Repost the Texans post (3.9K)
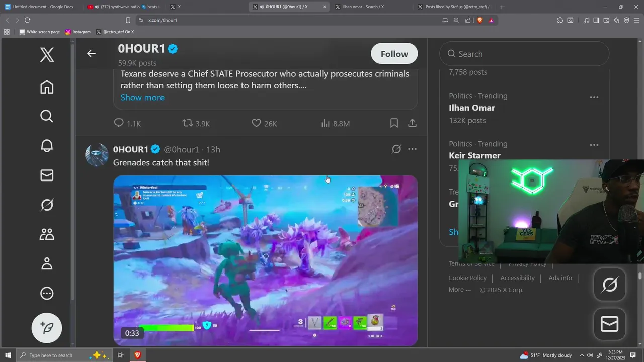 point(196,123)
